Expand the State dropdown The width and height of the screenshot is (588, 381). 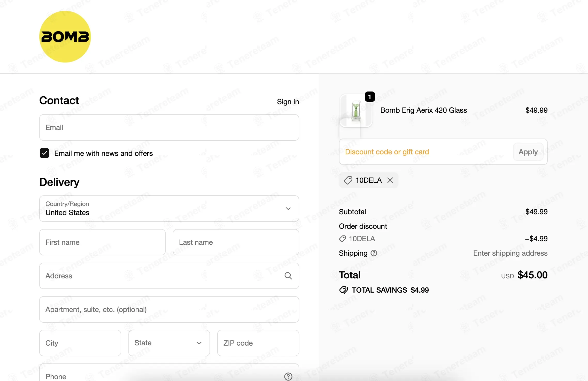coord(169,343)
